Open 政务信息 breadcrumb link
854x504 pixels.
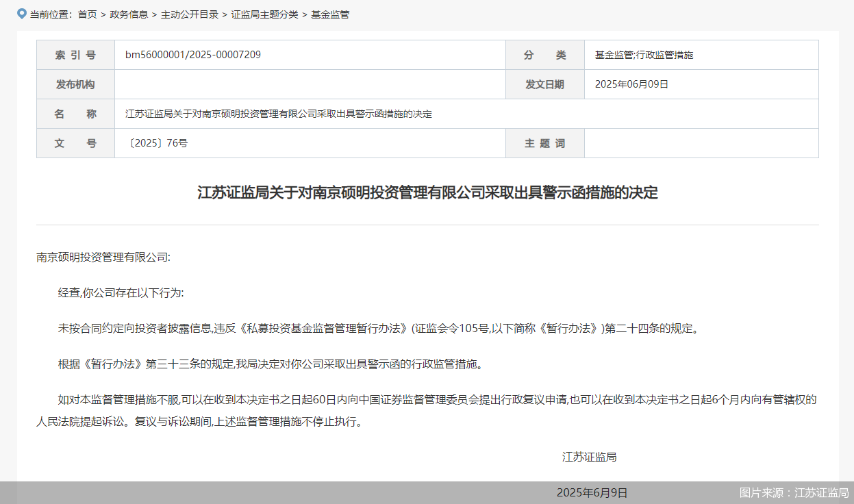pyautogui.click(x=129, y=14)
